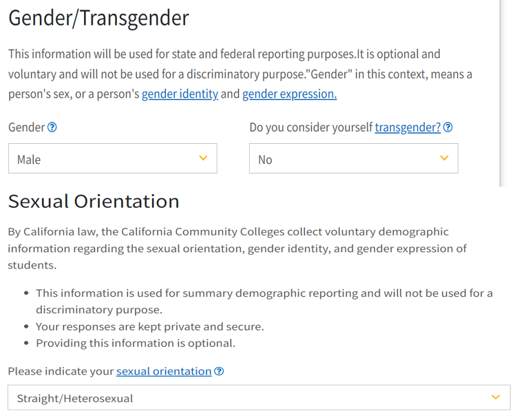Click the orange chevron in the Male dropdown
521x420 pixels.
[203, 158]
